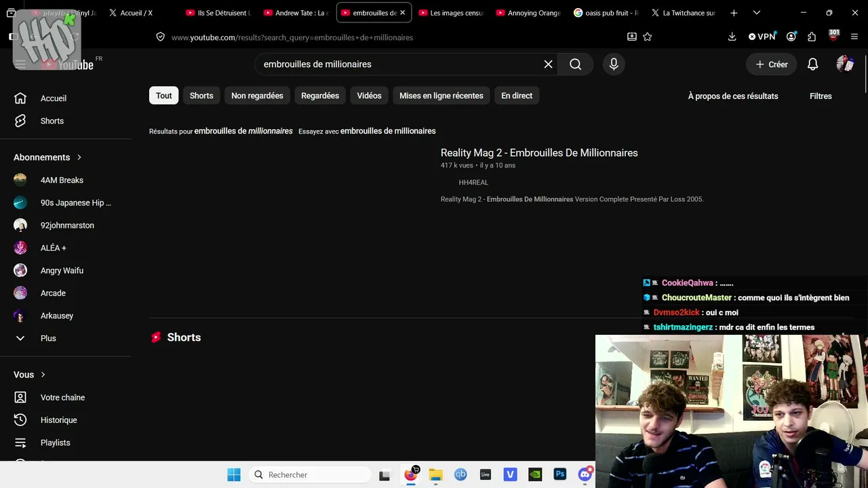Open the browser hamburger menu
Image resolution: width=868 pixels, height=488 pixels.
point(854,37)
